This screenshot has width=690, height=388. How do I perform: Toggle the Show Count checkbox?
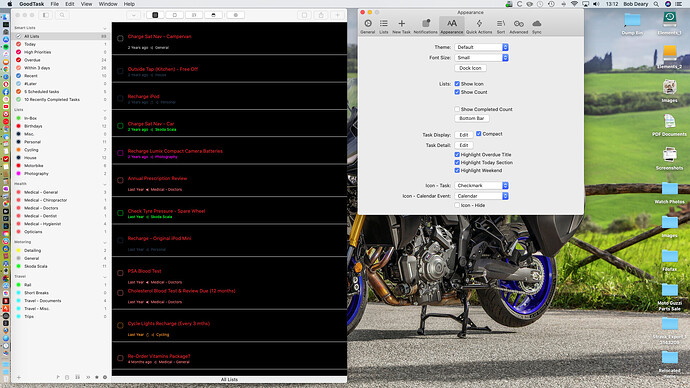[x=457, y=92]
